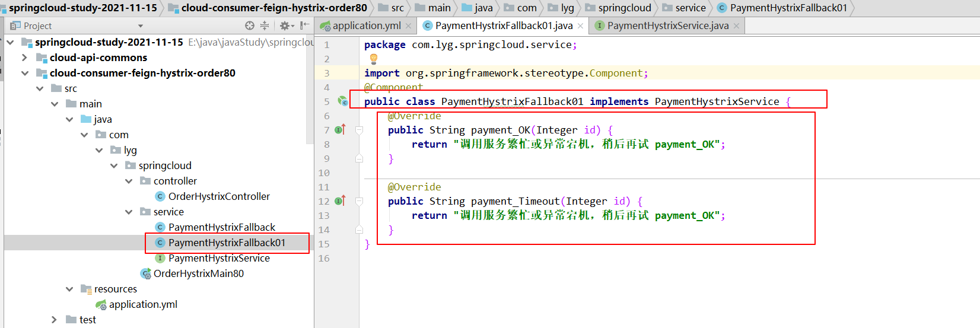Image resolution: width=980 pixels, height=328 pixels.
Task: Open the PaymentHystrixService.java tab
Action: coord(667,26)
